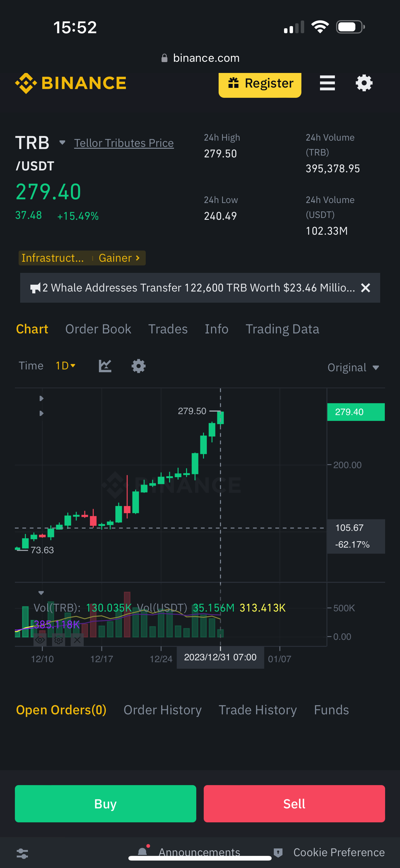Open the Tellor Tributes Price link
The image size is (400, 868).
click(x=124, y=143)
